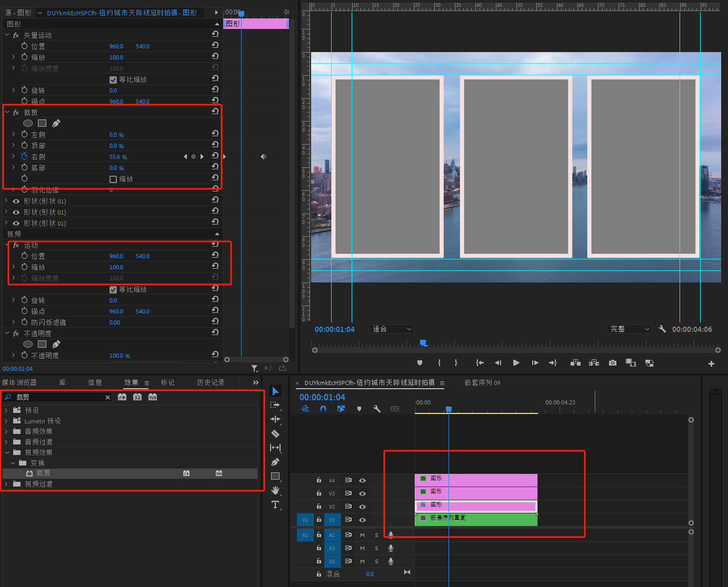Toggle linked selection in timeline
The height and width of the screenshot is (587, 728).
coord(341,409)
